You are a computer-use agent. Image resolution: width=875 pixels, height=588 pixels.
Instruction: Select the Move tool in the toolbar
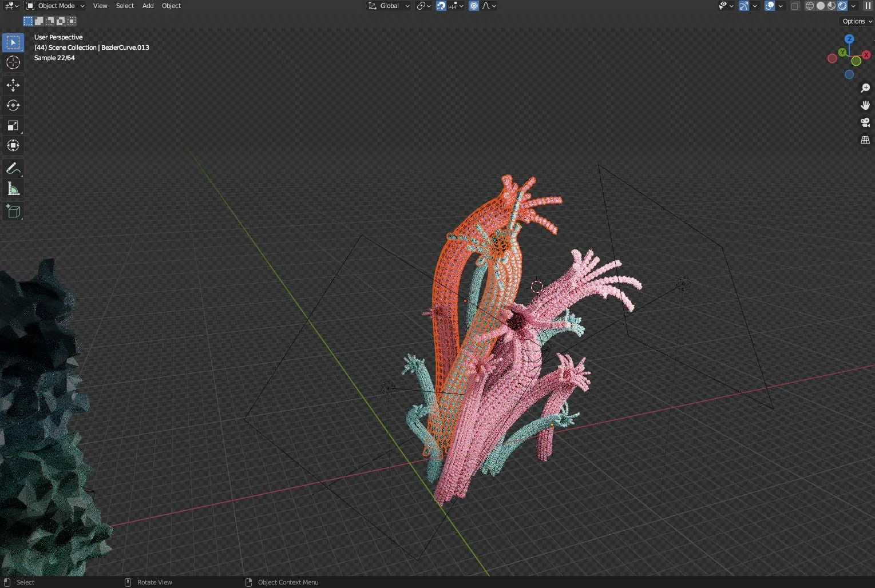[x=13, y=85]
